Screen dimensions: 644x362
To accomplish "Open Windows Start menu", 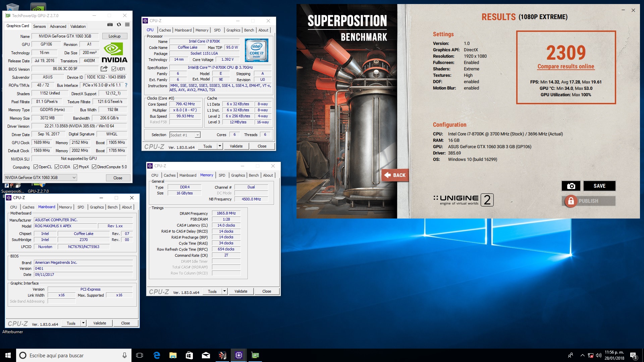I will [x=8, y=355].
